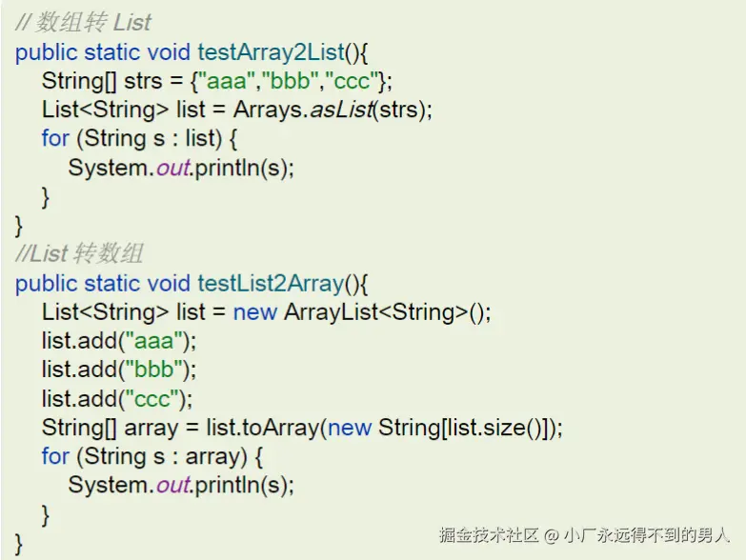The image size is (746, 560).
Task: Click the italic asList method call
Action: (340, 110)
